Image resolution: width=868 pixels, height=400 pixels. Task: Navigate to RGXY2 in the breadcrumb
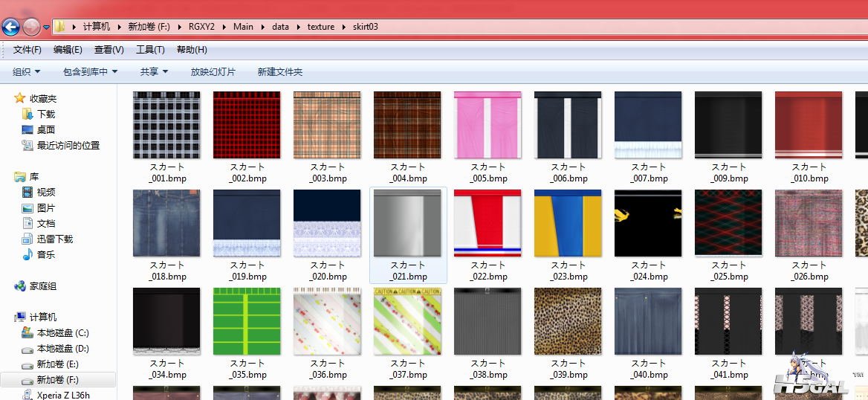(201, 27)
